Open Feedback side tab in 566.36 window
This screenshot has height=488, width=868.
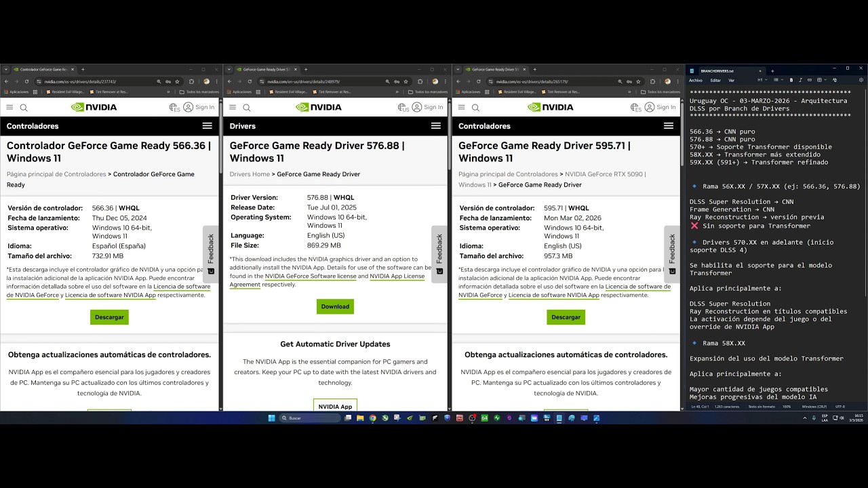pyautogui.click(x=210, y=254)
